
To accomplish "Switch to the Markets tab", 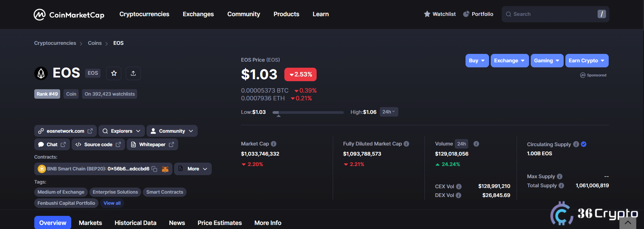I will [90, 223].
